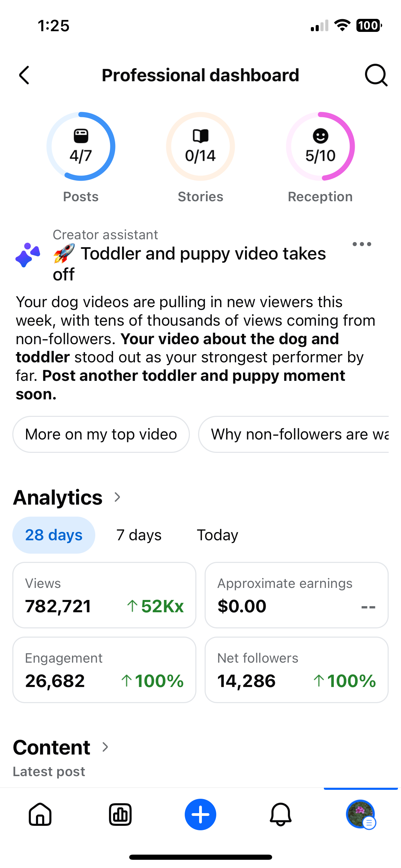Tap "Why non-followers are" suggestion chip

coord(294,434)
